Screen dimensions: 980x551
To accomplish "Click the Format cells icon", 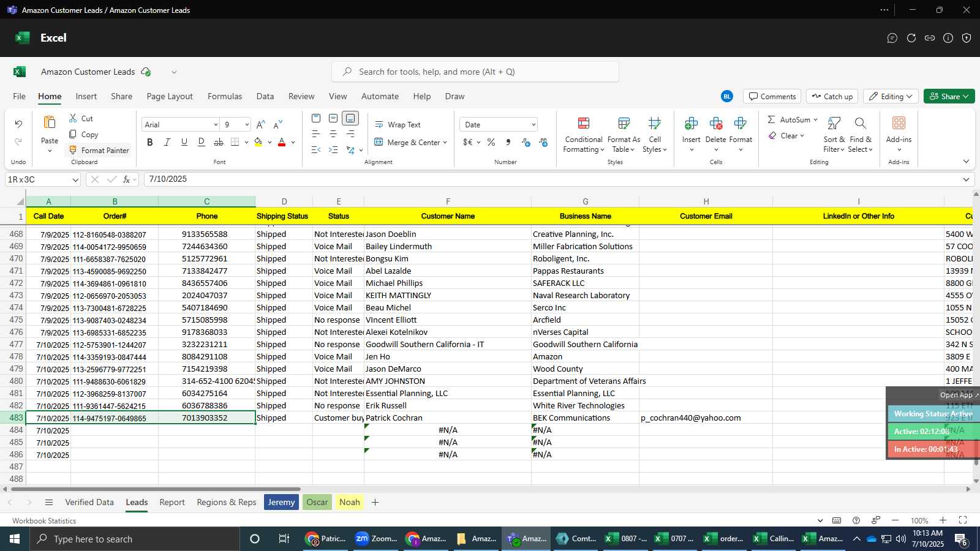I will [740, 124].
